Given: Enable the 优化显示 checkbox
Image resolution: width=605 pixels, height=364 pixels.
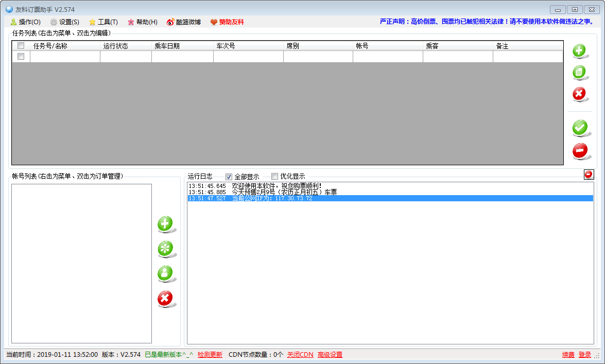Looking at the screenshot, I should pos(275,177).
